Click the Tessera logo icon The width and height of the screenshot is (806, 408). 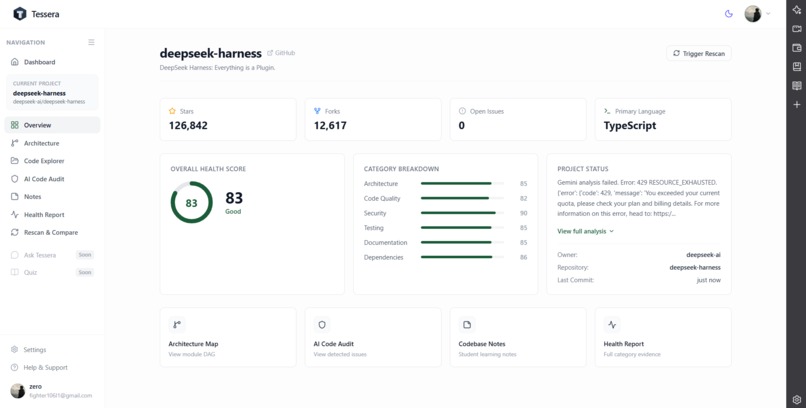click(20, 14)
